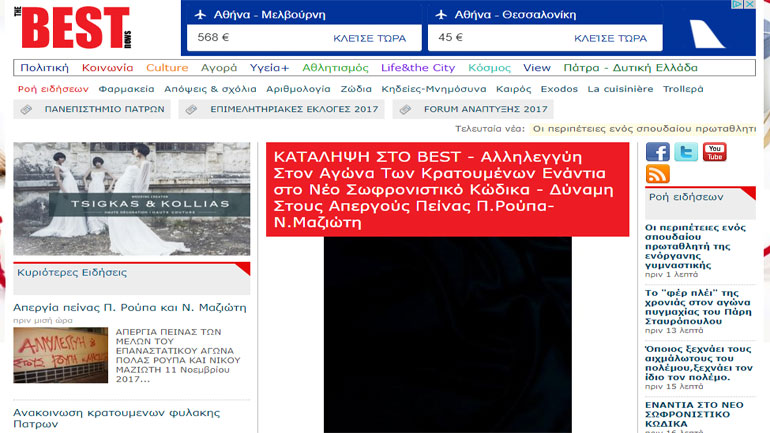
Task: Click ΚΛΕΙΣΕ ΤΩΡΑ for the 568 € flight
Action: pos(369,38)
